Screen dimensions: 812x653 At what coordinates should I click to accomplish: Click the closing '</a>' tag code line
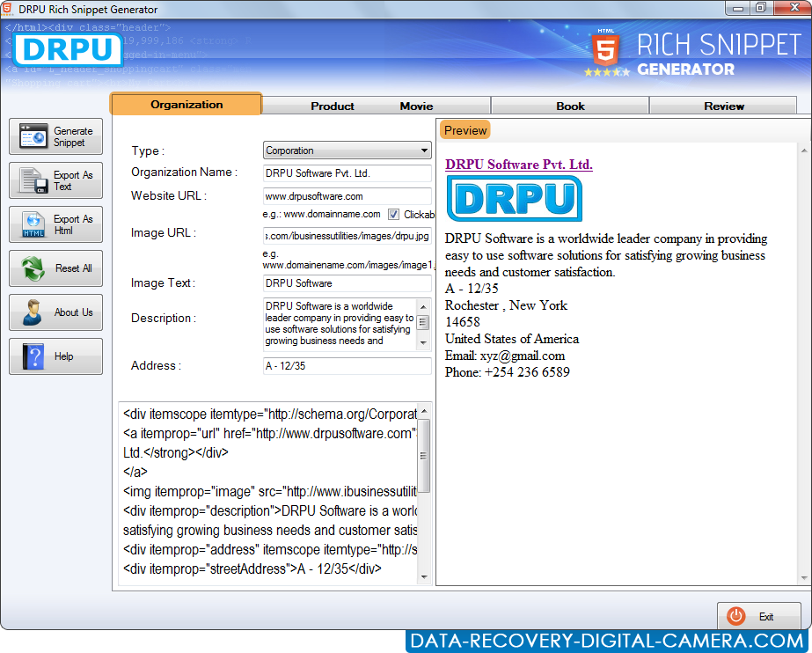(135, 472)
